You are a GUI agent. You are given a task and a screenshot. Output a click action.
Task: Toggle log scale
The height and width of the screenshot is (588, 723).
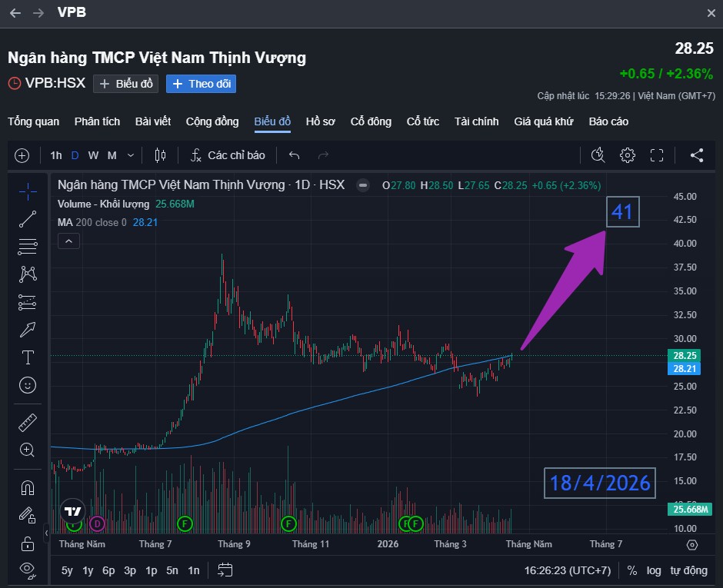[x=654, y=570]
